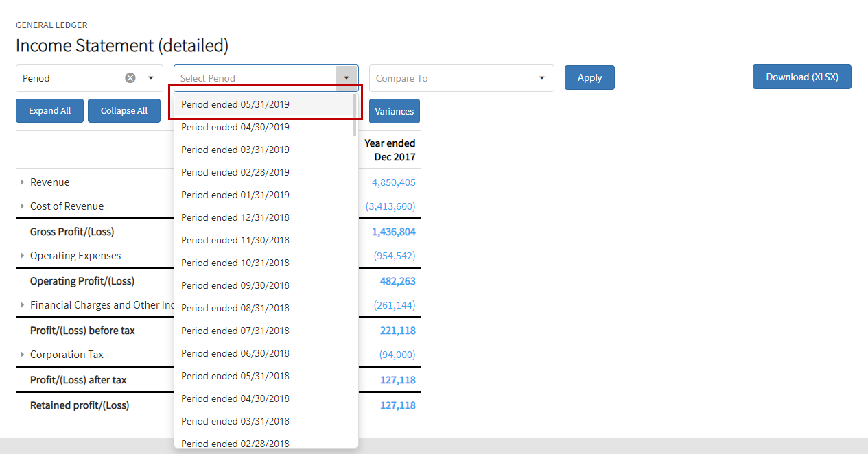Expand the Corporation Tax row
Viewport: 868px width, 454px height.
pos(23,355)
